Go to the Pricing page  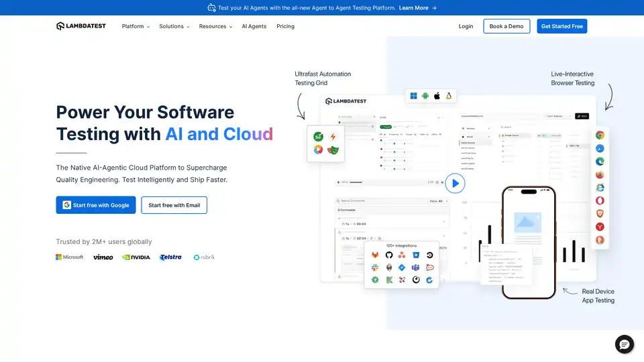pos(285,26)
